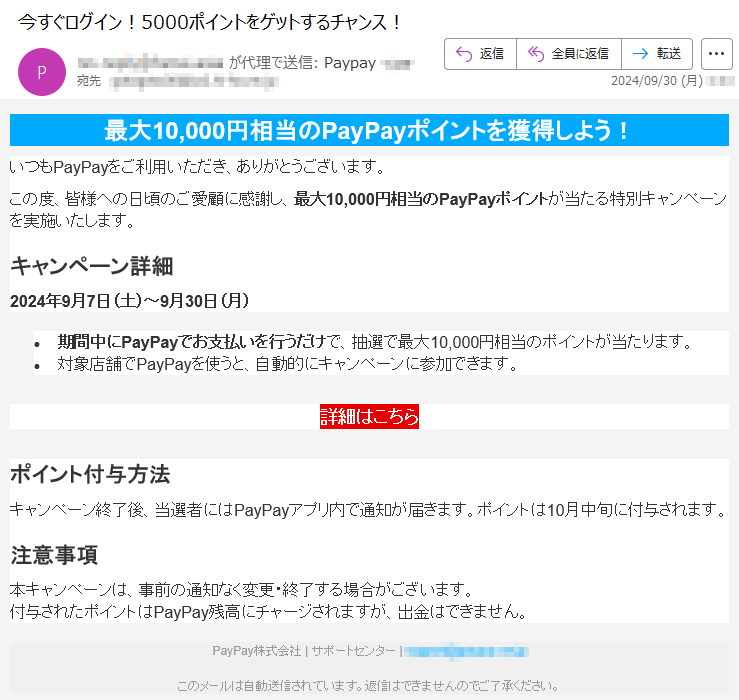Click the campaign period date line

click(x=129, y=300)
